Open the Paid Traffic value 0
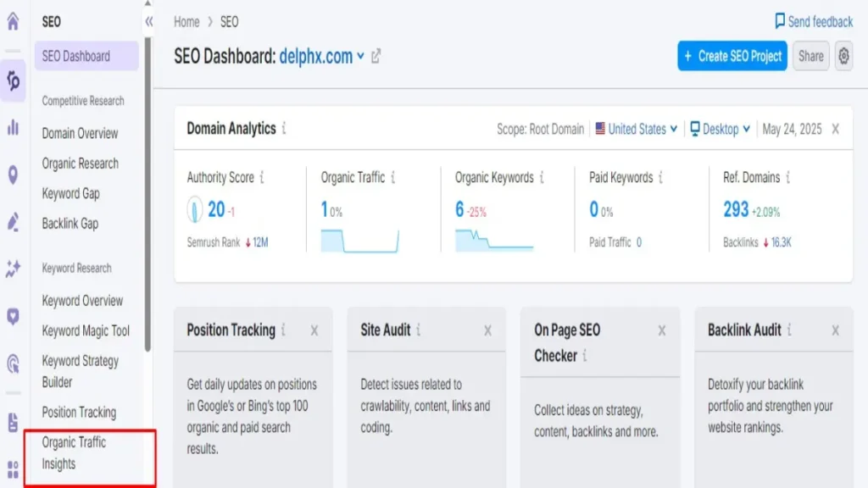The width and height of the screenshot is (868, 488). point(639,242)
